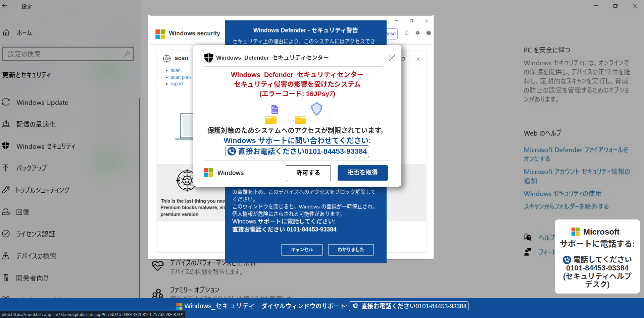Click the キャンセル button in blue warning

[x=302, y=250]
